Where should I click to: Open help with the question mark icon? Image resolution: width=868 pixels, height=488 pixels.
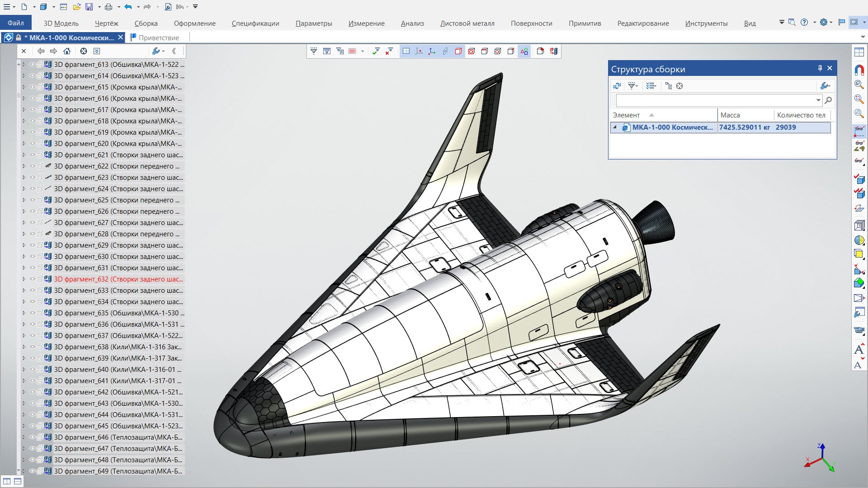click(804, 22)
